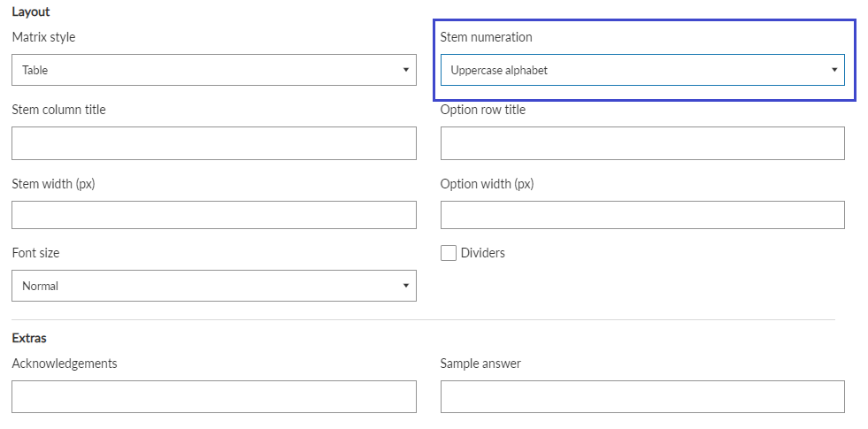This screenshot has width=868, height=429.
Task: Click the Font size label
Action: click(x=35, y=253)
